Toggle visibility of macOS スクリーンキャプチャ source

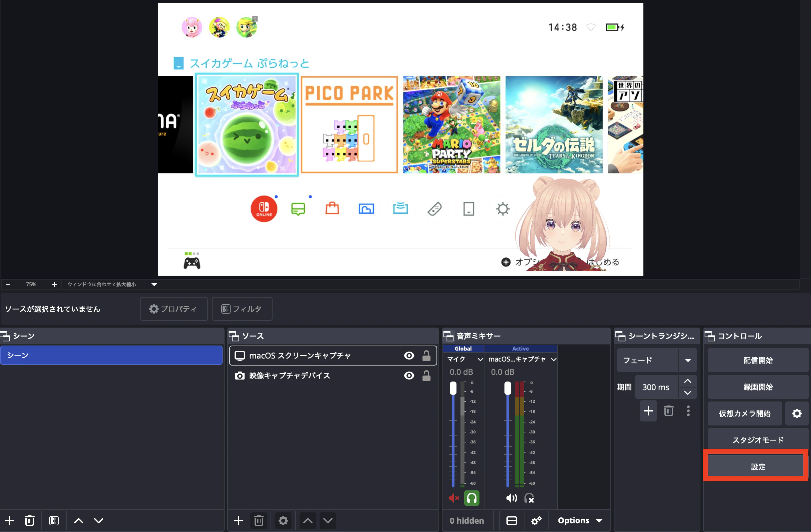click(409, 356)
